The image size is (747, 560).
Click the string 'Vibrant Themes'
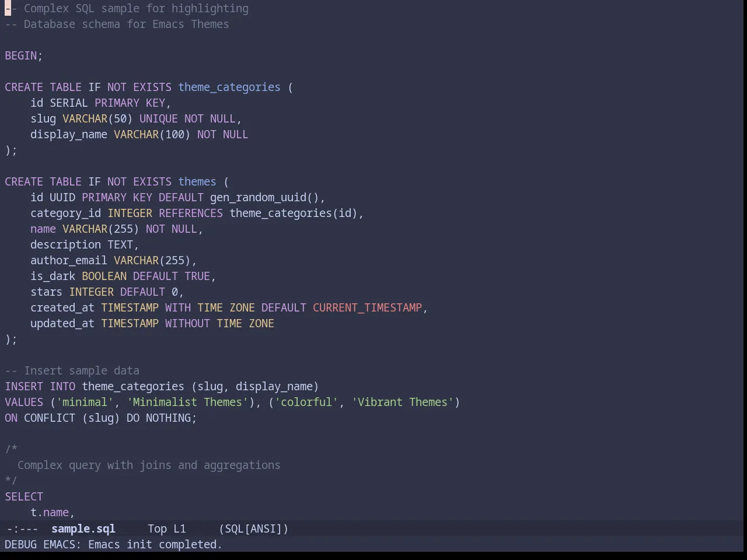click(403, 402)
